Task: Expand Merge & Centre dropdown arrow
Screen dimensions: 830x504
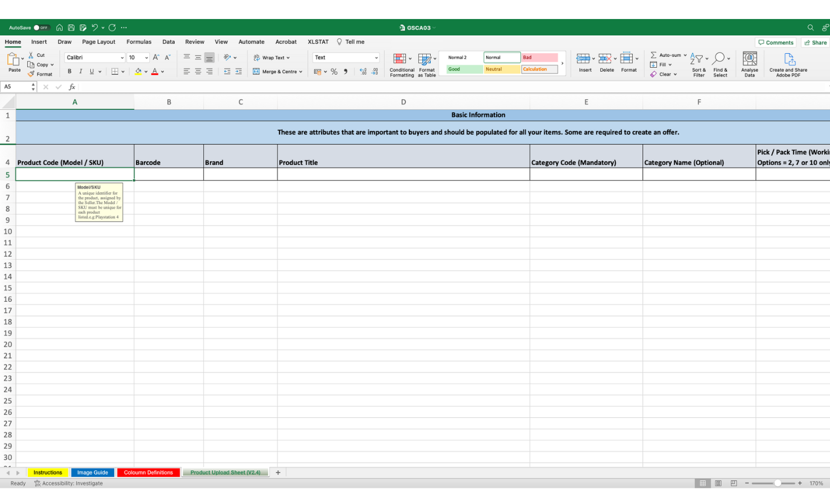Action: [x=301, y=72]
